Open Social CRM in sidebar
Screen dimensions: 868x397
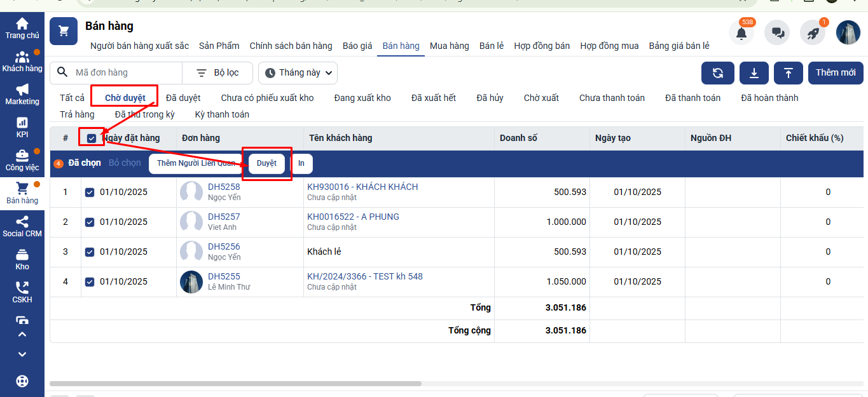pos(22,226)
